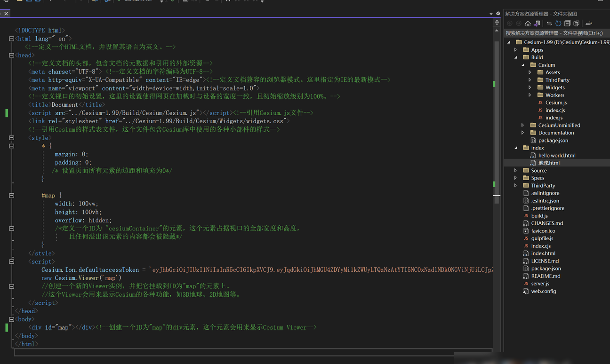The image size is (610, 364).
Task: Expand the Workers folder arrow
Action: pyautogui.click(x=530, y=95)
